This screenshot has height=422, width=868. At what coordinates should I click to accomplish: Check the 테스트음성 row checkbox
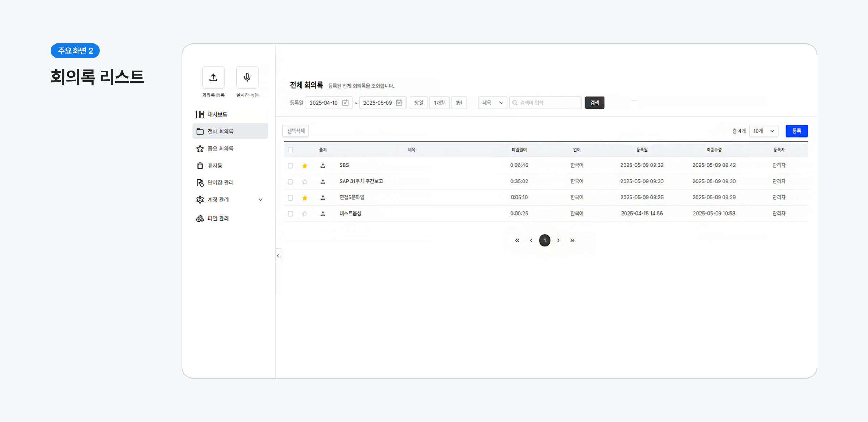point(290,214)
